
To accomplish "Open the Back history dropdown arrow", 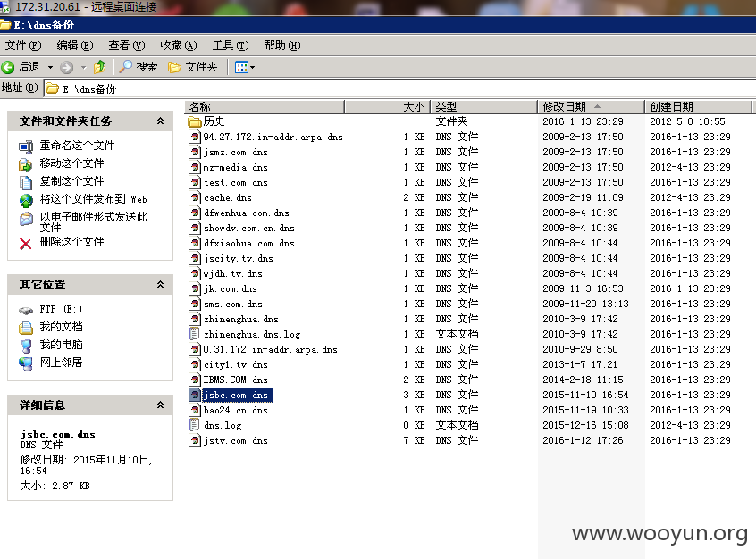I will click(50, 68).
